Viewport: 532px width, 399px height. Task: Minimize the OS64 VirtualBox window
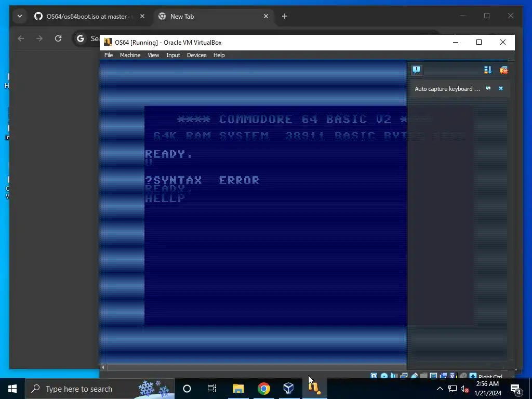click(456, 42)
